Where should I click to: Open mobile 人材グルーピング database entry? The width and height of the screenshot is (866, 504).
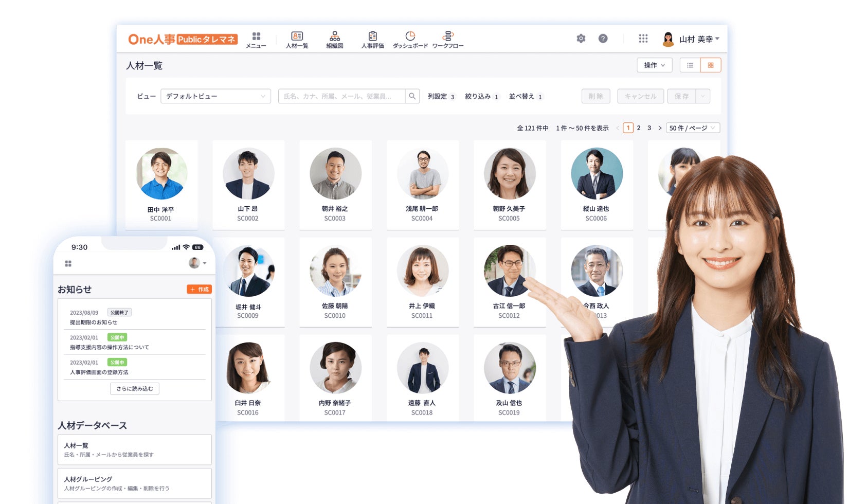(135, 483)
